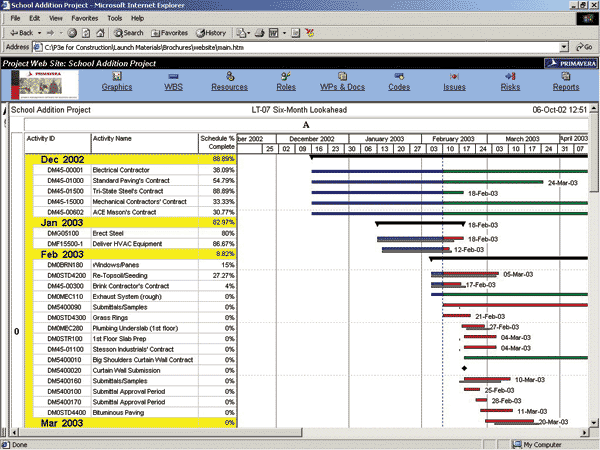The height and width of the screenshot is (450, 600).
Task: Open the Search toolbar button
Action: click(127, 32)
